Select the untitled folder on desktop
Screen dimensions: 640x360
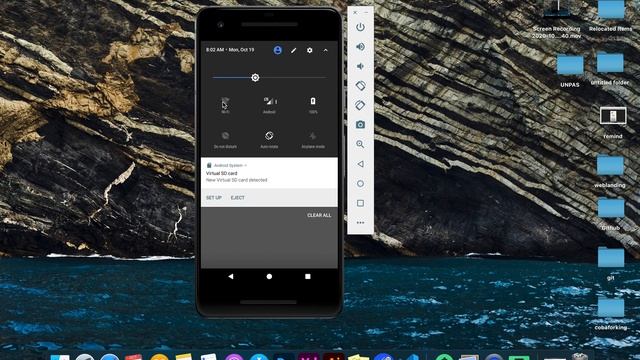(x=610, y=69)
